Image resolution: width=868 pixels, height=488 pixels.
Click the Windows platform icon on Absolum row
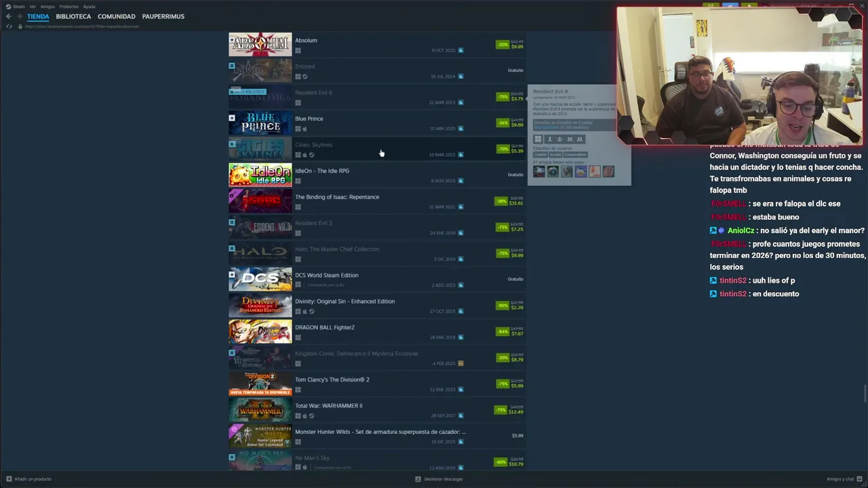pos(298,50)
